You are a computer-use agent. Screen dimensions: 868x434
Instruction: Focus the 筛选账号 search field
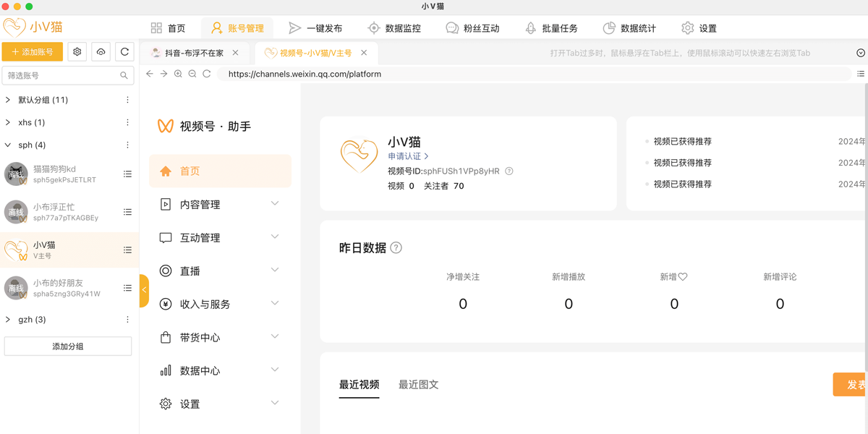[x=68, y=75]
